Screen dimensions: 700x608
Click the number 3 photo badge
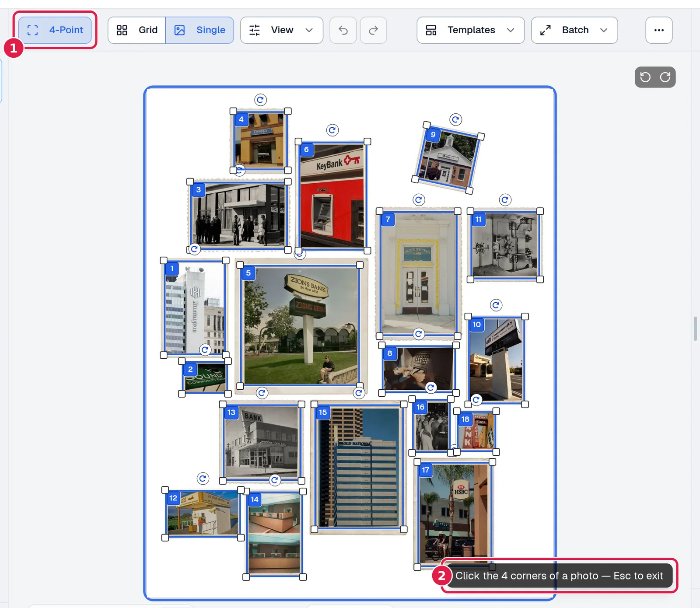point(199,190)
